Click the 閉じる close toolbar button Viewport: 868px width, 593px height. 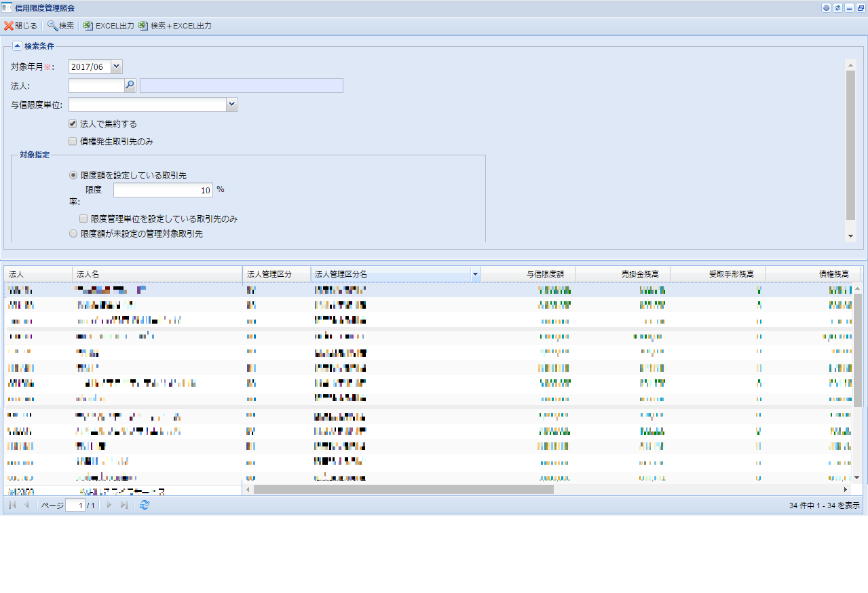tap(20, 26)
